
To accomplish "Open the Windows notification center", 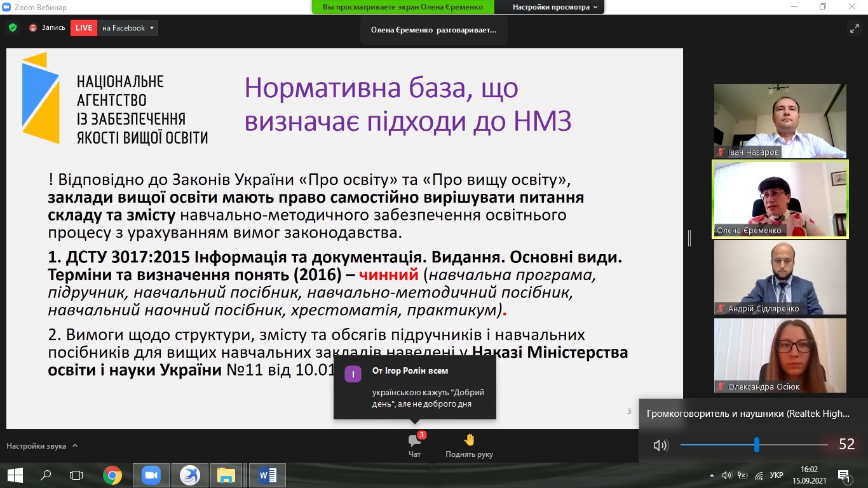I will 844,475.
